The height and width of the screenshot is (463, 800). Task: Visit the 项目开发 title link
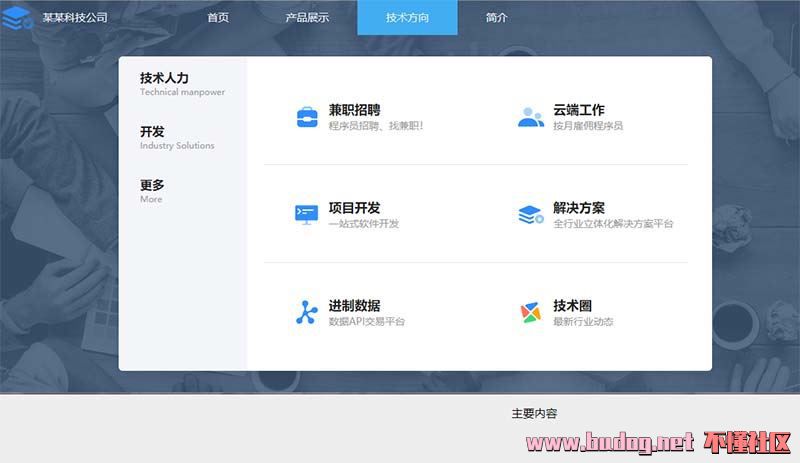click(354, 208)
